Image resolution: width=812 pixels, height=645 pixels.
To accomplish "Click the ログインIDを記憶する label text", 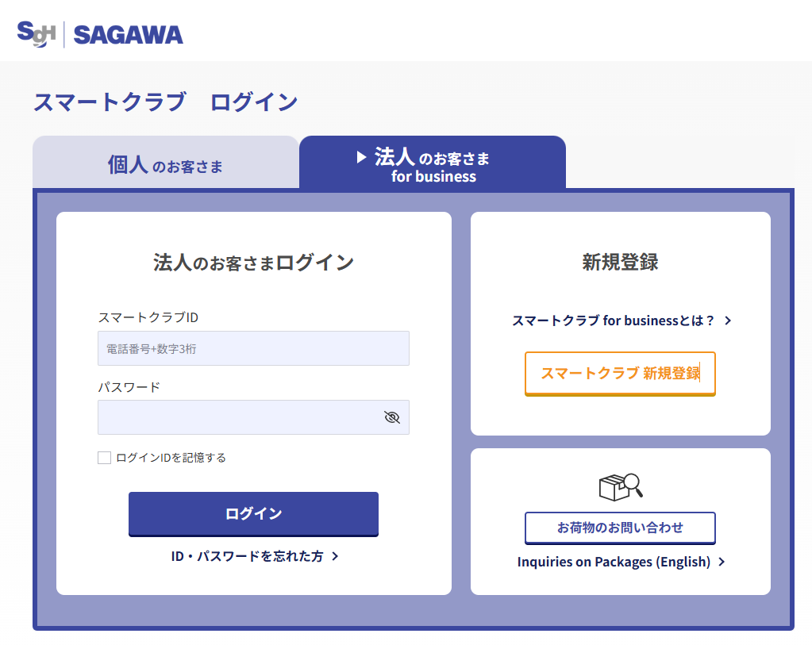I will tap(171, 458).
